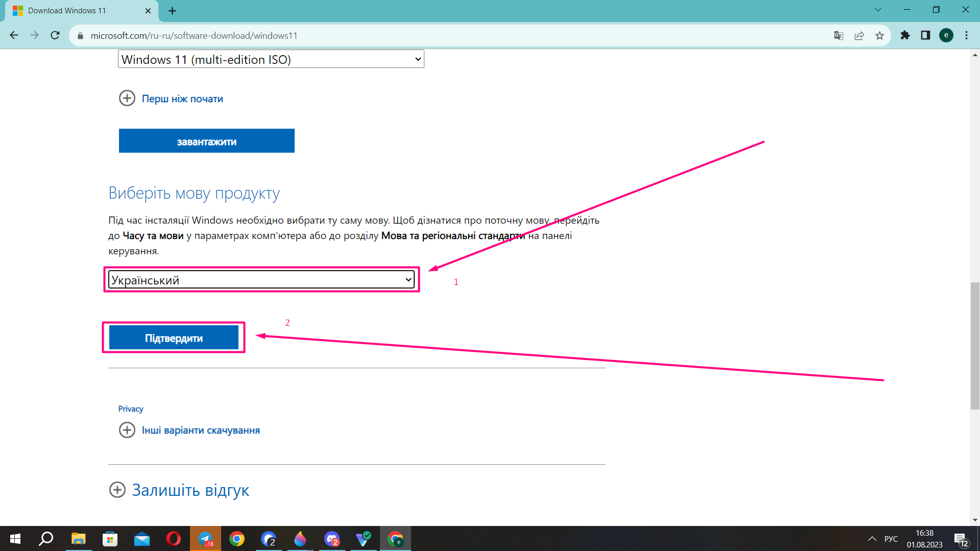Open the Chrome three-dot menu
The height and width of the screenshot is (551, 980).
[966, 35]
